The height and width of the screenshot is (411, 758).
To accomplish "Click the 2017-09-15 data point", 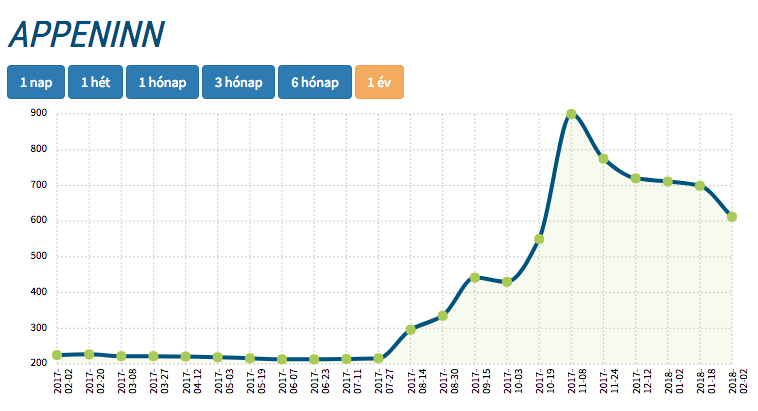I will (475, 278).
